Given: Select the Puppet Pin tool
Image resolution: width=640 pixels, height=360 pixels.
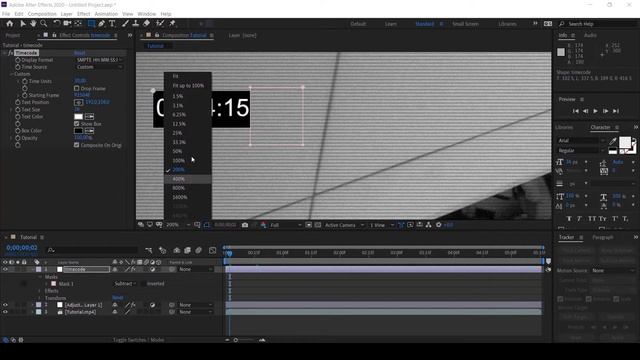Looking at the screenshot, I should (x=172, y=24).
